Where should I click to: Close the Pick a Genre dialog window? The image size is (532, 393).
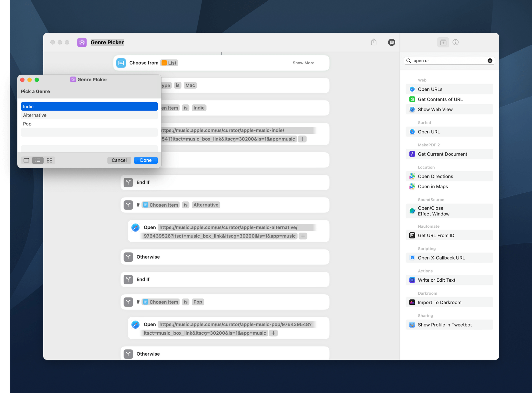tap(22, 80)
